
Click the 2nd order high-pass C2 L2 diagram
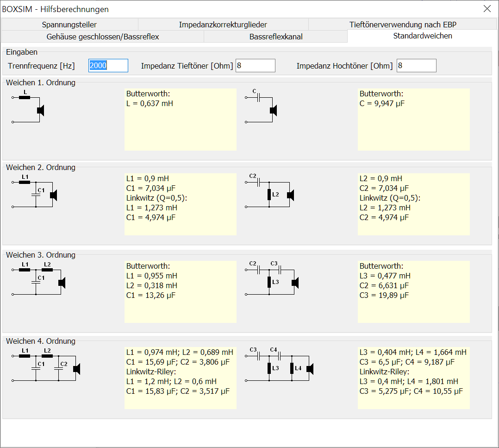271,192
